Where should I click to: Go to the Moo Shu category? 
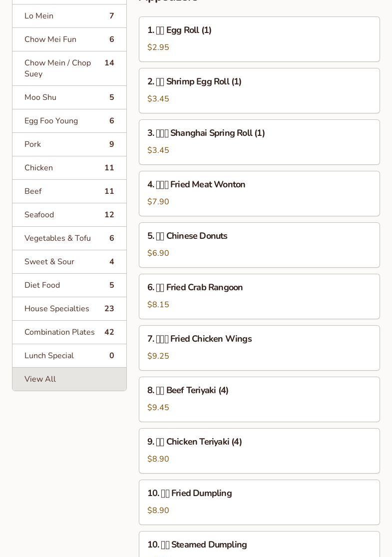[x=69, y=97]
